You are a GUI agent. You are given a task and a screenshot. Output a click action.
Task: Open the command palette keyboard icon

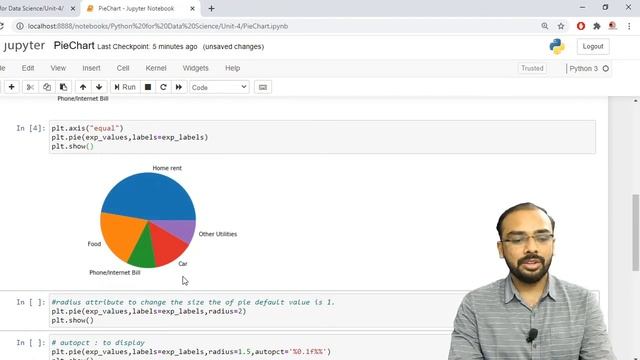263,87
